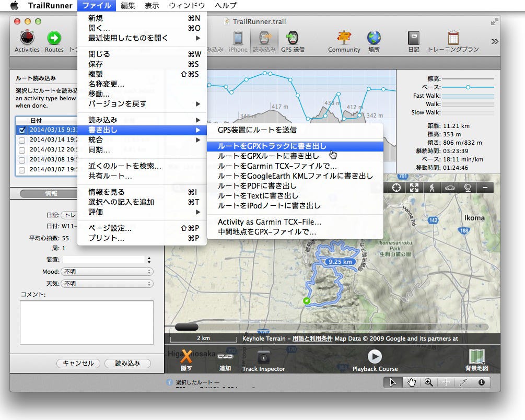The width and height of the screenshot is (525, 420).
Task: Click the 読み込み button below the comment box
Action: point(127,363)
